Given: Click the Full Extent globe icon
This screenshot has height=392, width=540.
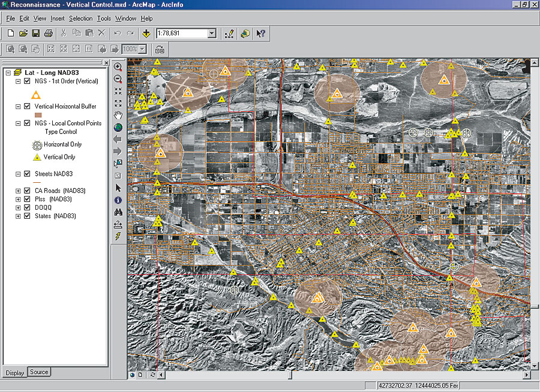Looking at the screenshot, I should [118, 127].
